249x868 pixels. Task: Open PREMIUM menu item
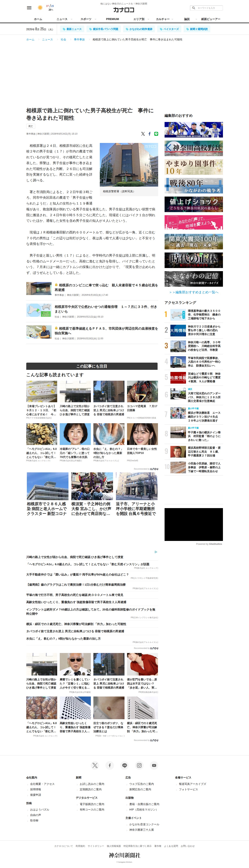pos(112,19)
